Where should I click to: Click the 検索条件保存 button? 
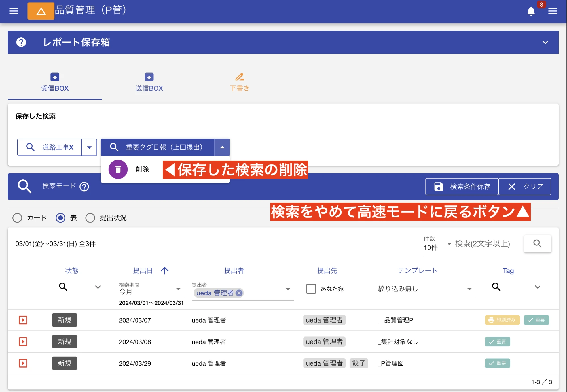tap(462, 187)
